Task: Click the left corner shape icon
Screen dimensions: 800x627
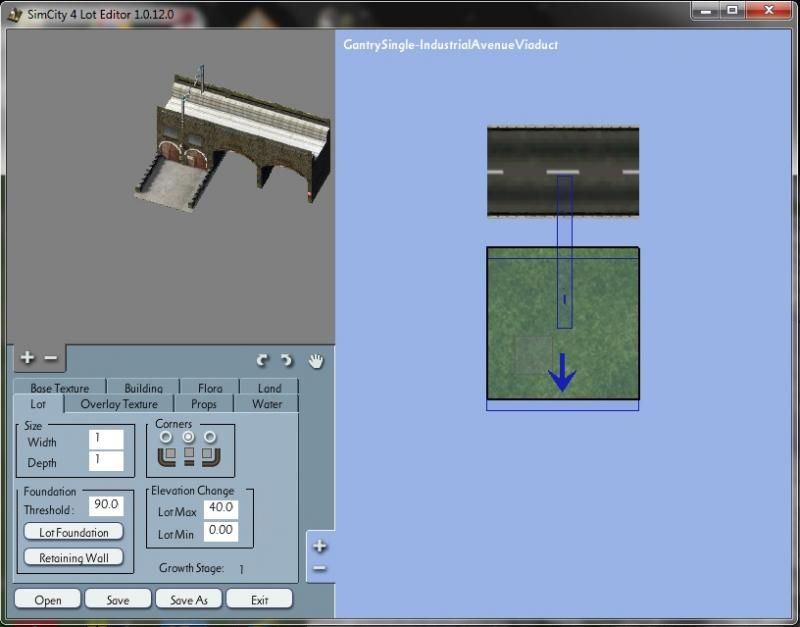Action: click(167, 457)
